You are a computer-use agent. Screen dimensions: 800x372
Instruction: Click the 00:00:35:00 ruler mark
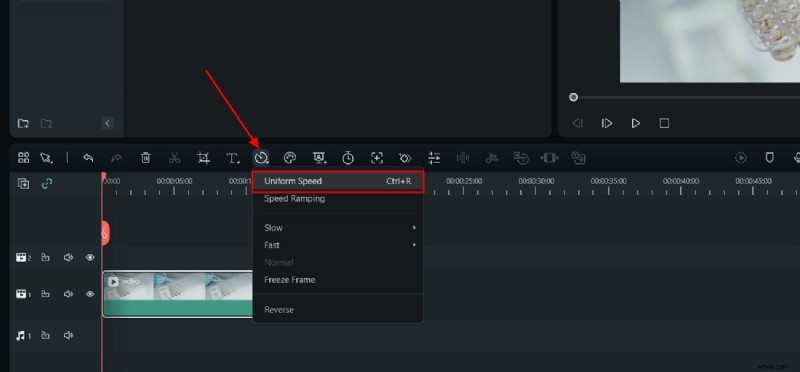pyautogui.click(x=609, y=181)
